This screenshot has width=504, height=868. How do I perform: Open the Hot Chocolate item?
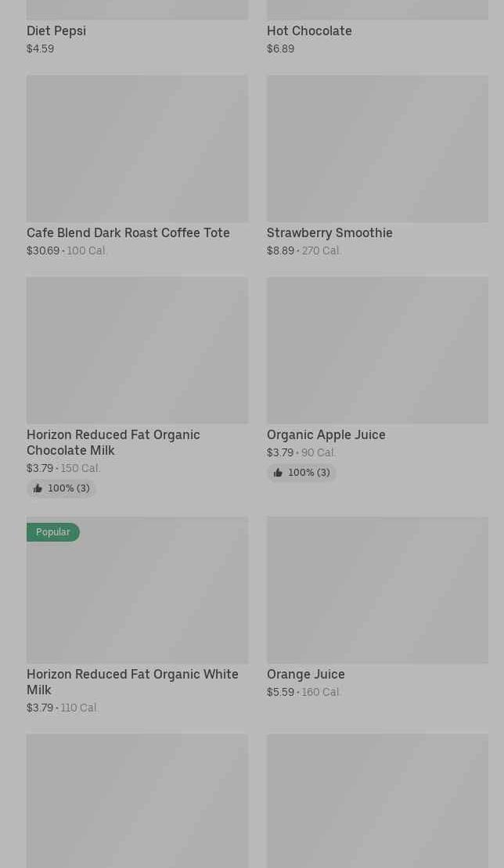tap(309, 31)
